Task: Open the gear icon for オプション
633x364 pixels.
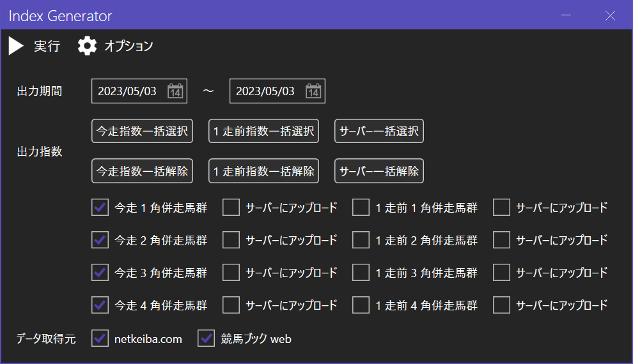Action: (x=87, y=46)
